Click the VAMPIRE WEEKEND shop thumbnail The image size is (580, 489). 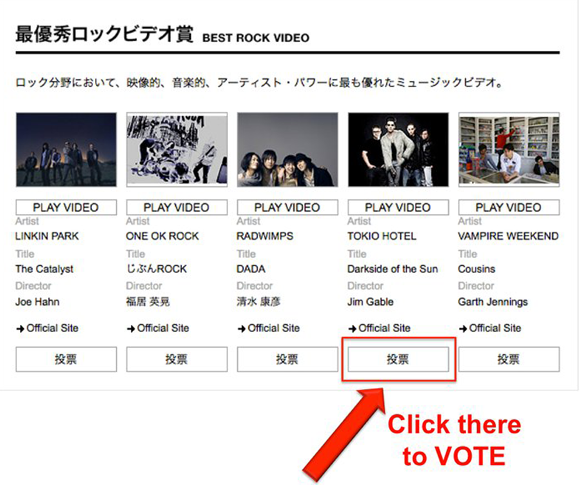click(509, 150)
